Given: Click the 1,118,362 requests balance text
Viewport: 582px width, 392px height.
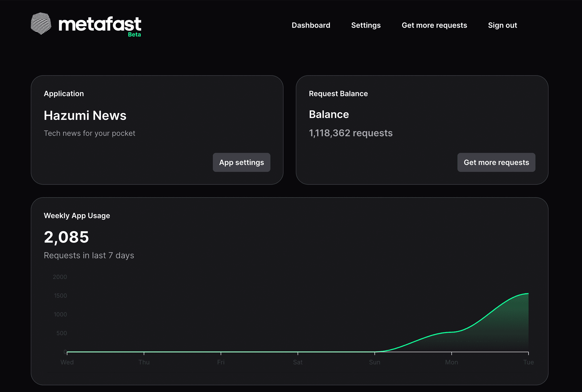Looking at the screenshot, I should pos(350,133).
